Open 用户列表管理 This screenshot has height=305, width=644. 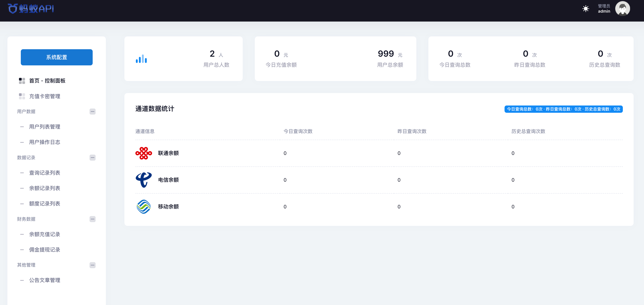point(45,127)
